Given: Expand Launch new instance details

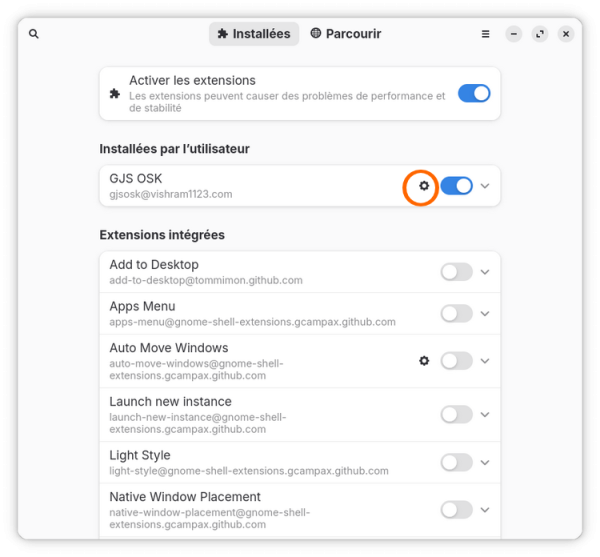Looking at the screenshot, I should coord(485,415).
